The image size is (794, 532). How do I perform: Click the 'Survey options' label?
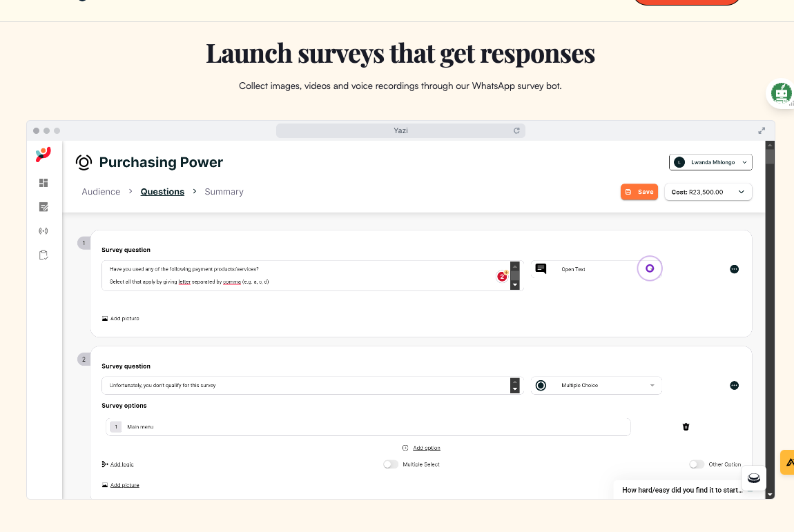pyautogui.click(x=124, y=406)
